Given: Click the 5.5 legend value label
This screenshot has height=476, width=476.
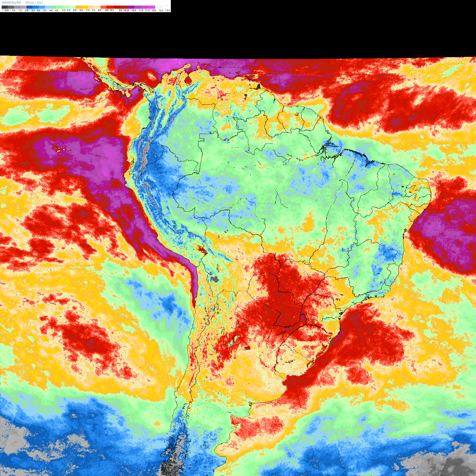Looking at the screenshot, I should pyautogui.click(x=69, y=10).
